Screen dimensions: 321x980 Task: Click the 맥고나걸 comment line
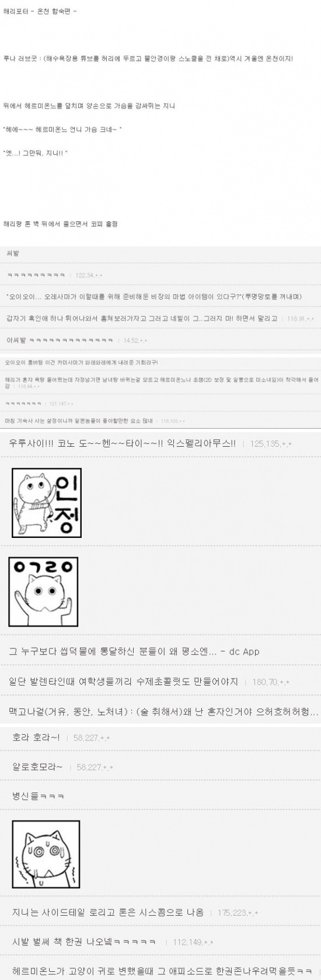pyautogui.click(x=163, y=712)
